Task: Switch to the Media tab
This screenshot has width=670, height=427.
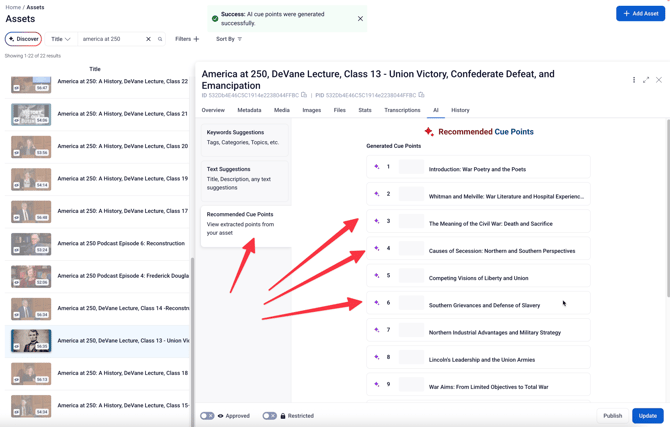Action: click(282, 110)
